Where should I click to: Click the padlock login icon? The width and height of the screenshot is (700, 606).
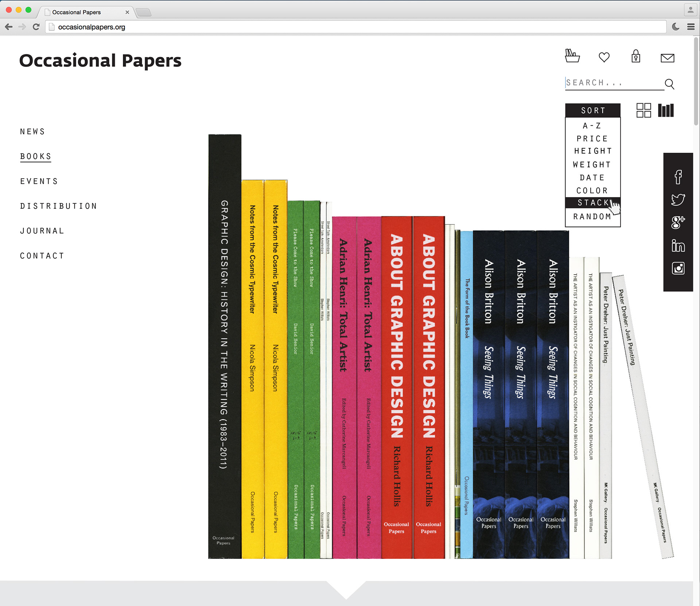[x=635, y=57]
